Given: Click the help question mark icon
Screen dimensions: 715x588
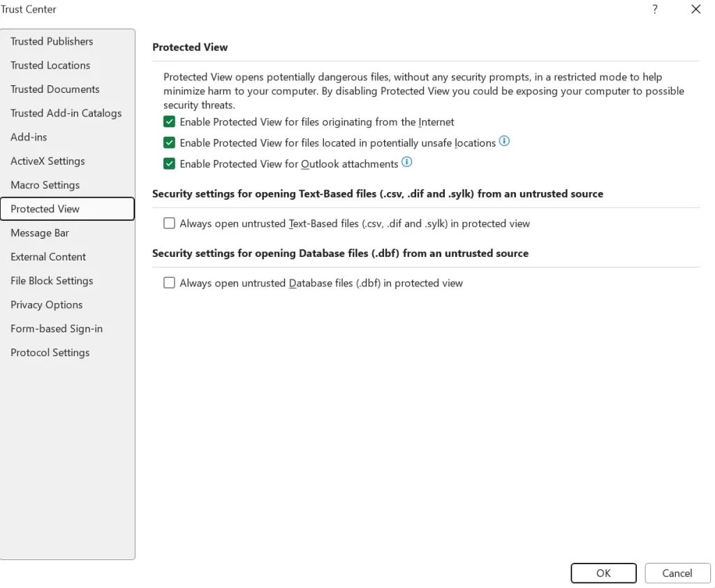Looking at the screenshot, I should (x=655, y=10).
